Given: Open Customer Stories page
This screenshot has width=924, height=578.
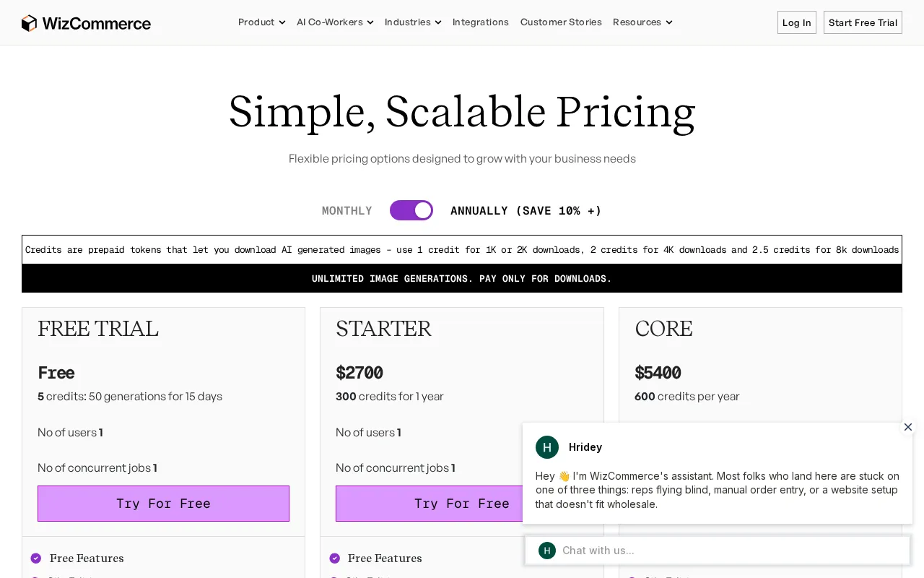Looking at the screenshot, I should click(x=561, y=22).
